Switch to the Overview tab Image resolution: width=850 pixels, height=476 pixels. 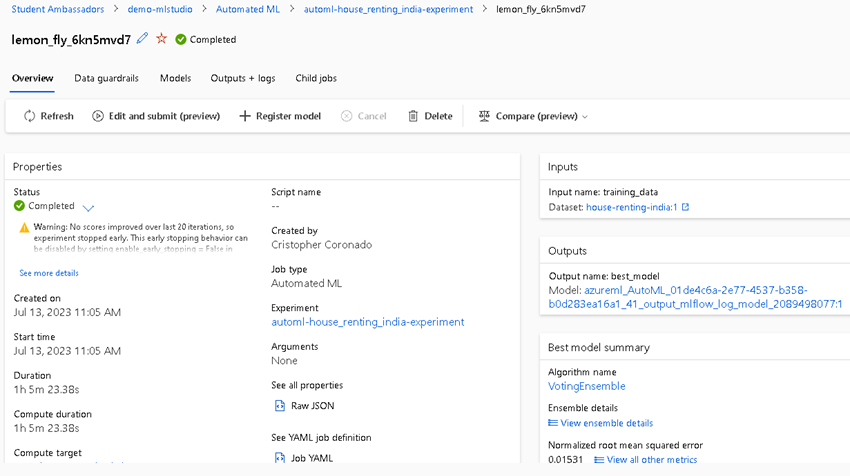tap(33, 78)
